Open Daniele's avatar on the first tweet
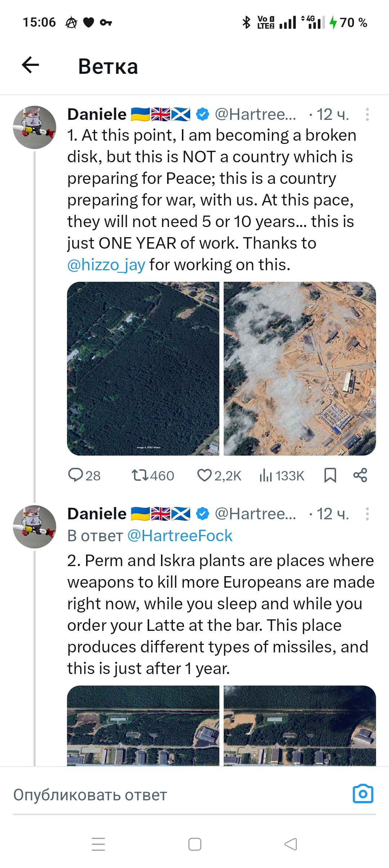This screenshot has height=868, width=389. click(35, 127)
